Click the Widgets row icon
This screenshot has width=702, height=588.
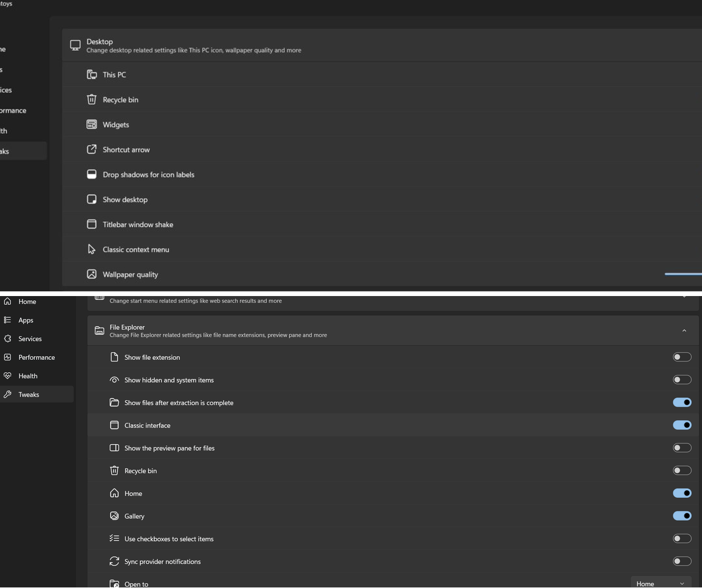click(x=92, y=125)
